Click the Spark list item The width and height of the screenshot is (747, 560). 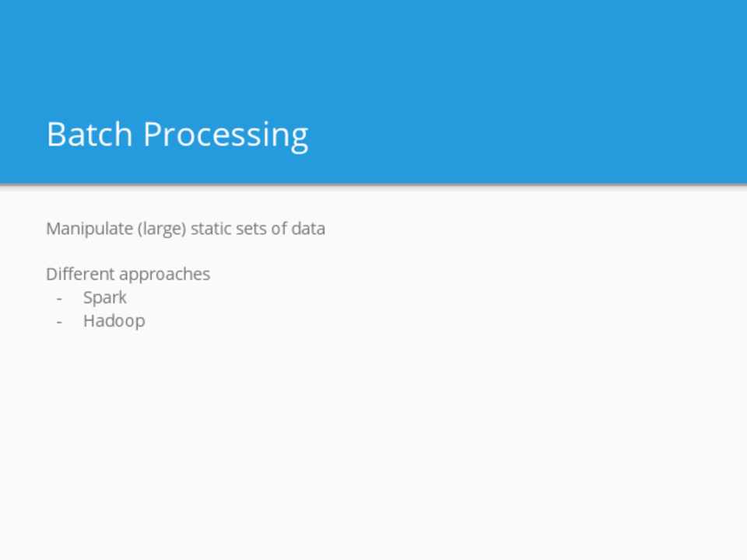[x=105, y=297]
